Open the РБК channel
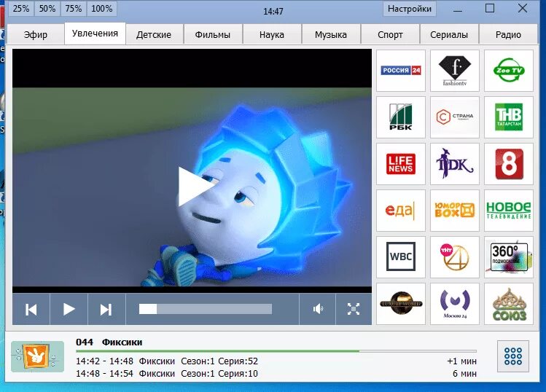 click(401, 117)
